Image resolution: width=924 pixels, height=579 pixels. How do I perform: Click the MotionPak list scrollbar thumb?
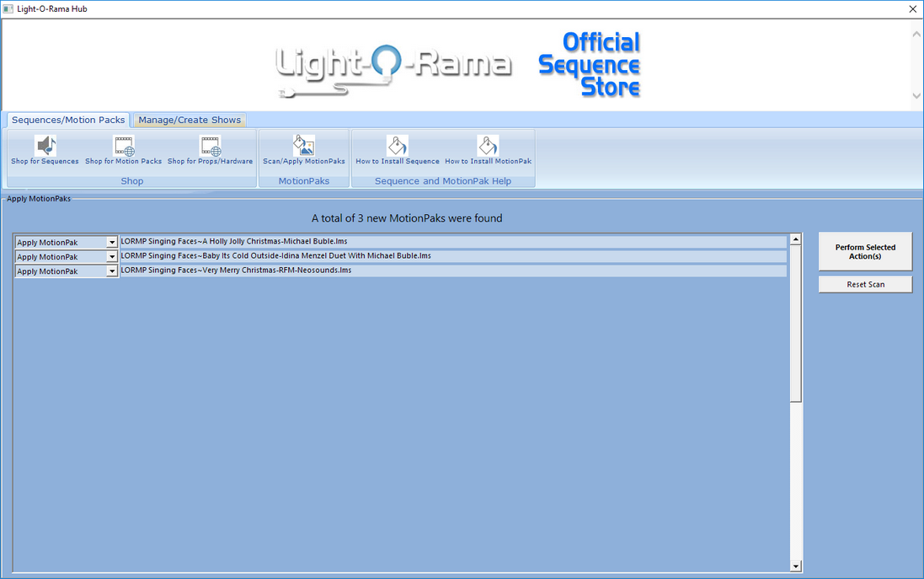coord(795,324)
